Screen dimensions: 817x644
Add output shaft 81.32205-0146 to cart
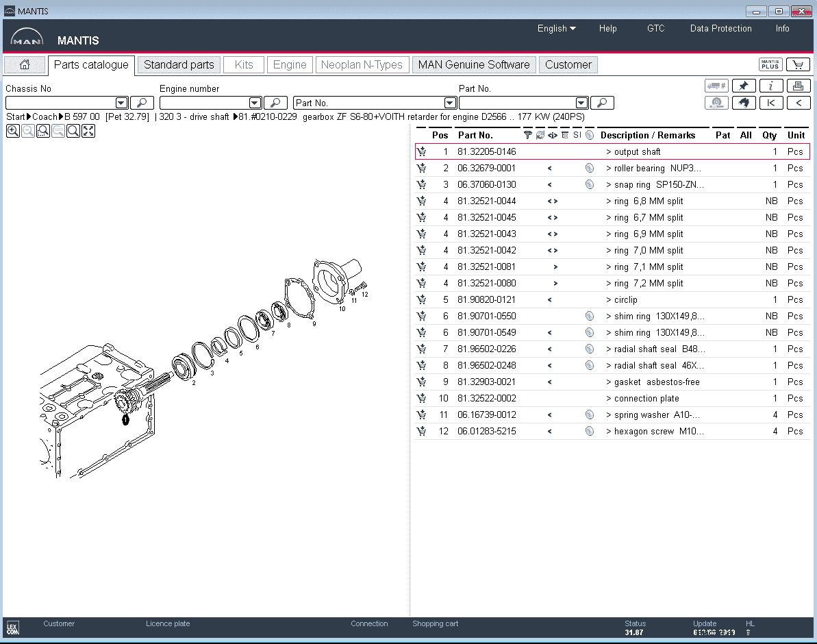coord(422,151)
